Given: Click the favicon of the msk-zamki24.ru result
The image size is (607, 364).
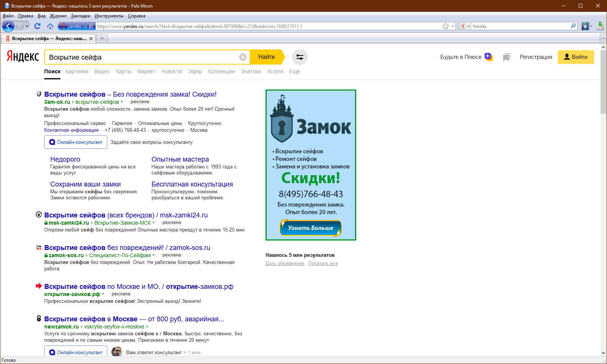Looking at the screenshot, I should [39, 215].
